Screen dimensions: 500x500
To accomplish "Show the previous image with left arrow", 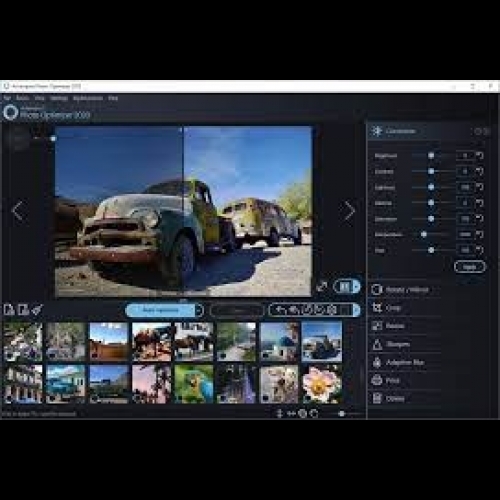I will [x=18, y=211].
